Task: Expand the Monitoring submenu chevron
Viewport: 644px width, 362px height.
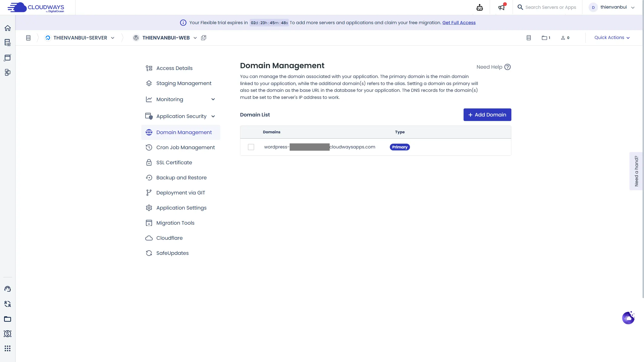Action: (213, 99)
